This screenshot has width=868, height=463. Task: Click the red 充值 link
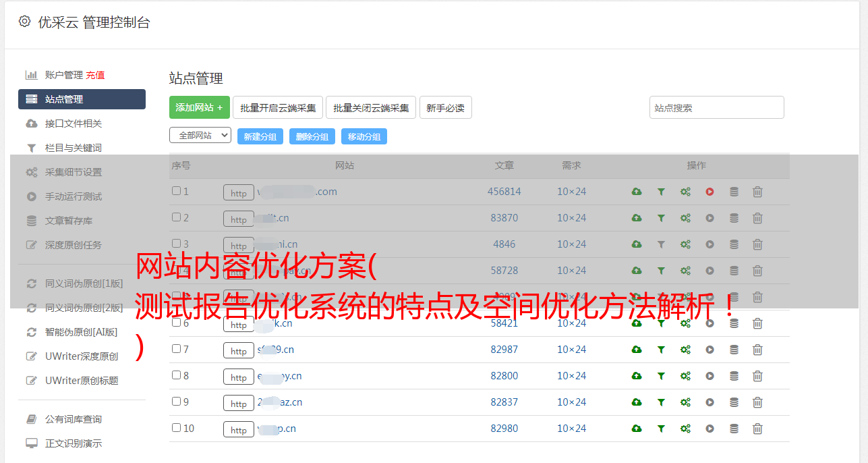95,75
